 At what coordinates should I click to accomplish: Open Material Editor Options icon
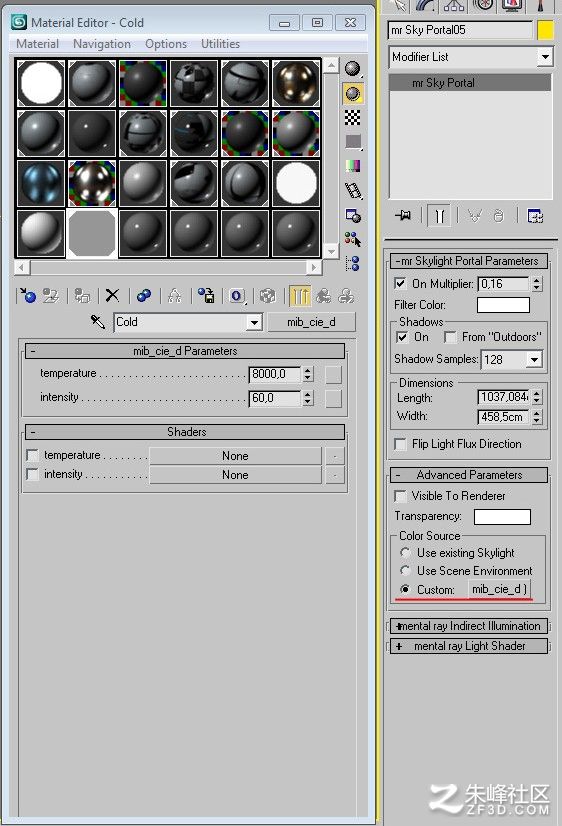click(x=352, y=215)
